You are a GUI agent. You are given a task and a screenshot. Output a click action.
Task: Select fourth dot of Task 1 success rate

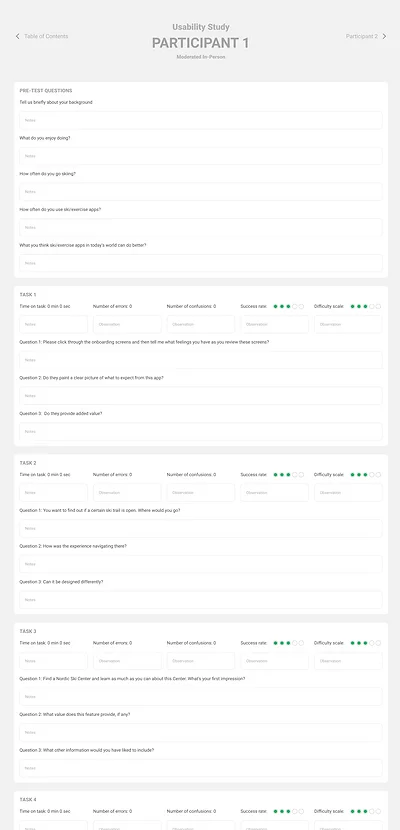coord(295,306)
